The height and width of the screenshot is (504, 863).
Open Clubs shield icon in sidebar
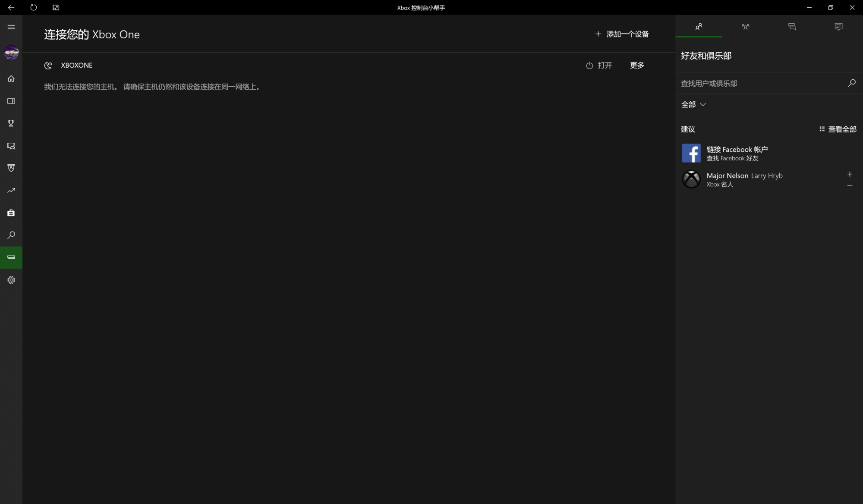point(11,168)
